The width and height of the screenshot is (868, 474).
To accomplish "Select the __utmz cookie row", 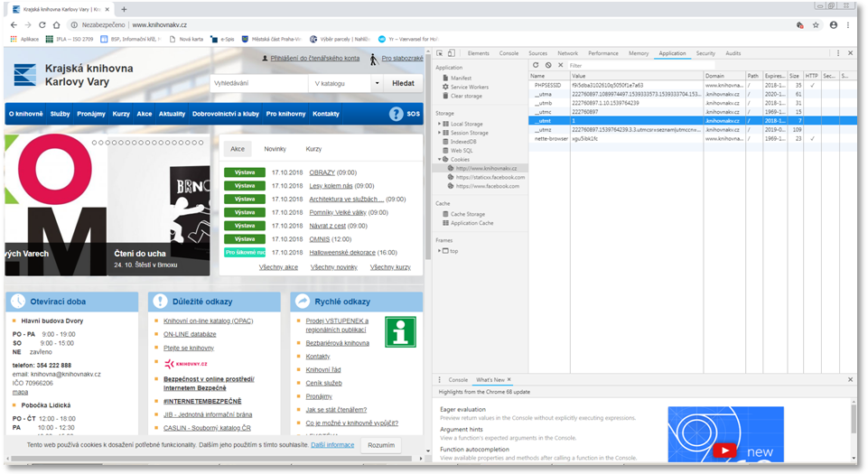I will 693,129.
